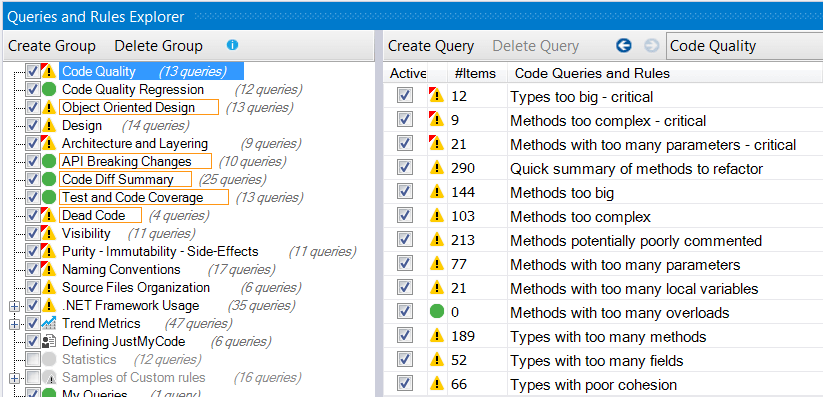Click the Defining JustMyCode group icon
The width and height of the screenshot is (823, 397).
click(x=49, y=341)
